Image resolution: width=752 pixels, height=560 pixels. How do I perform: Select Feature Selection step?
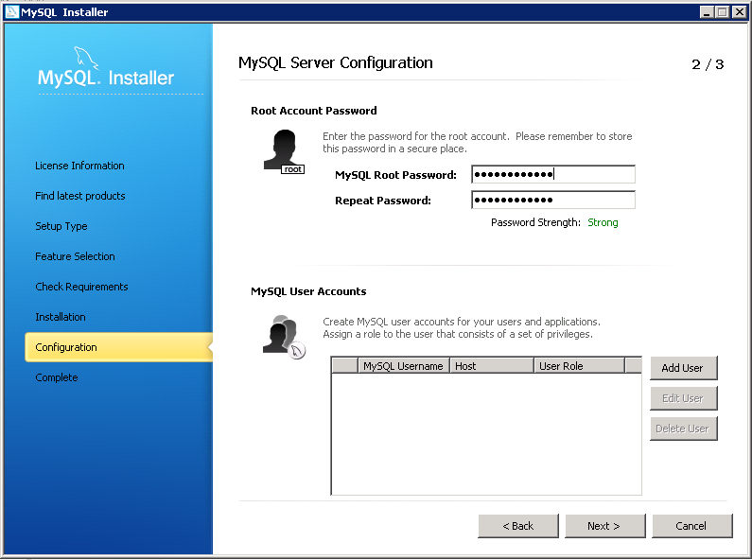click(x=75, y=256)
